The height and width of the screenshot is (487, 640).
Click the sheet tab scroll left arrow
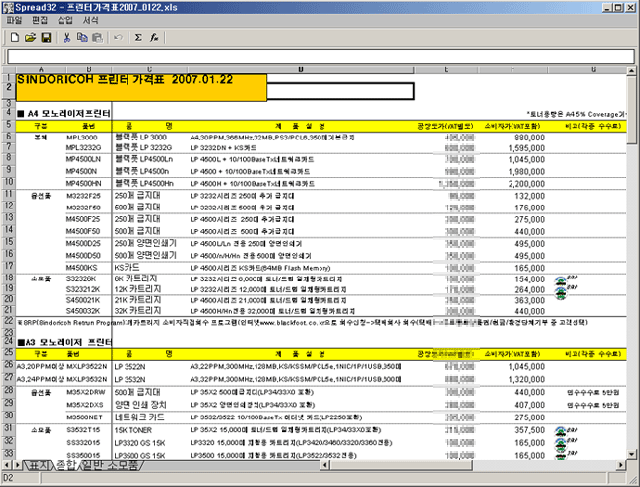[x=7, y=465]
